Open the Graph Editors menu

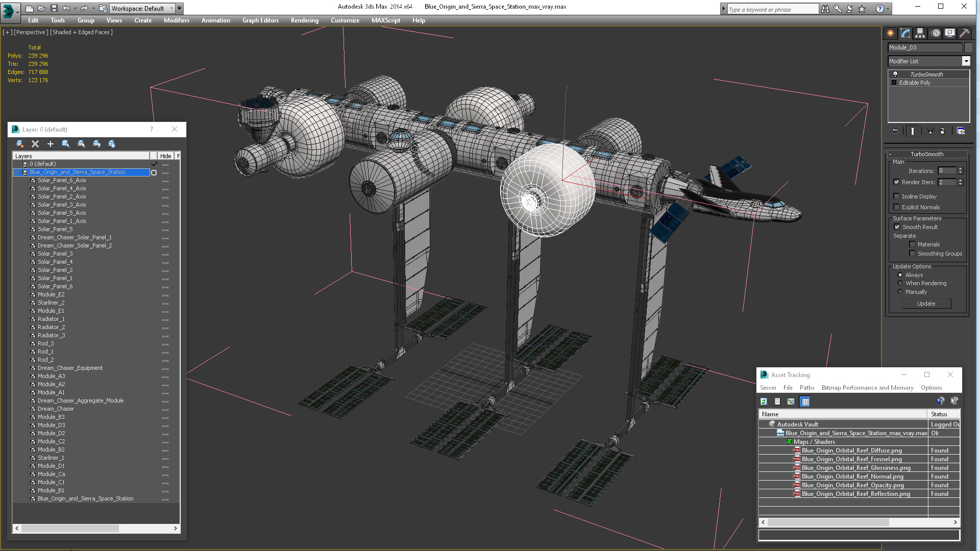coord(260,20)
